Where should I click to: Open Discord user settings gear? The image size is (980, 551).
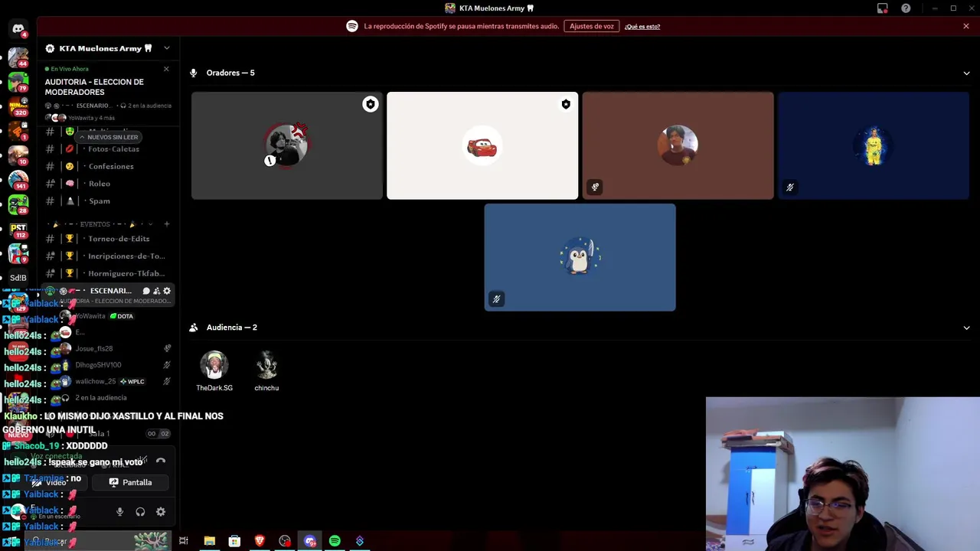click(161, 512)
